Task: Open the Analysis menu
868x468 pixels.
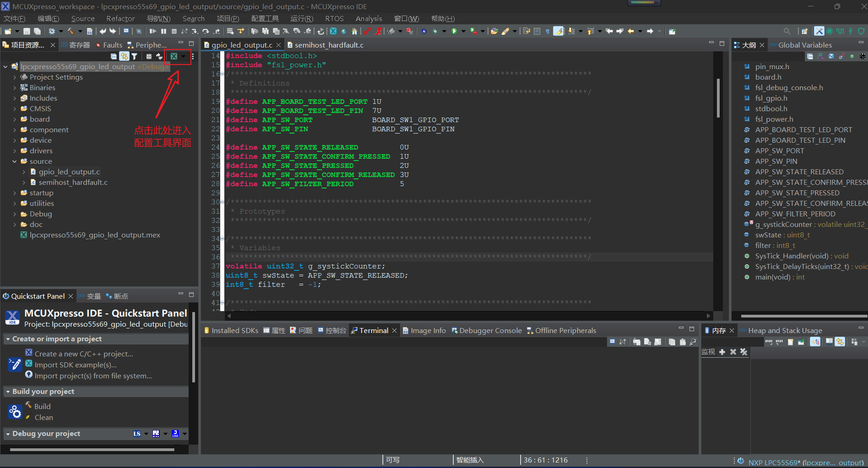Action: [x=369, y=19]
